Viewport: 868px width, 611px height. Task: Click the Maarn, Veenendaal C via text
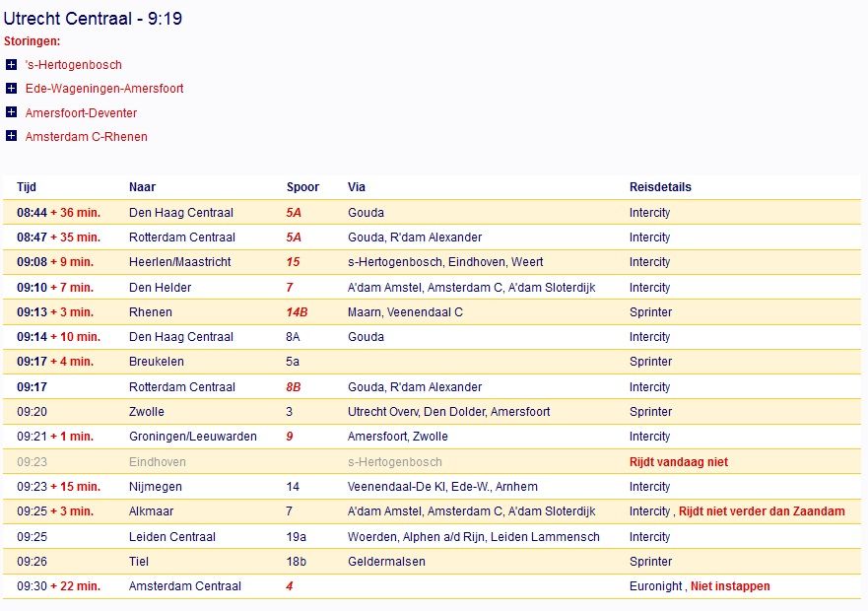tap(405, 312)
